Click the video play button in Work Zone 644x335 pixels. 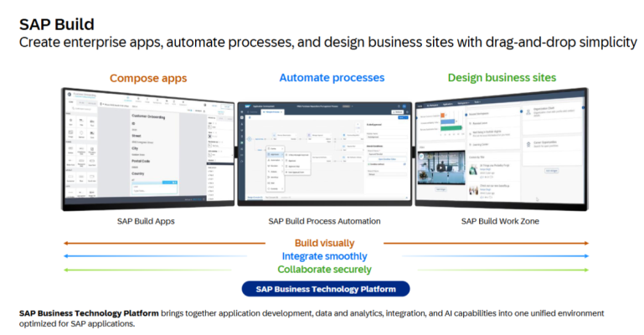tap(440, 167)
